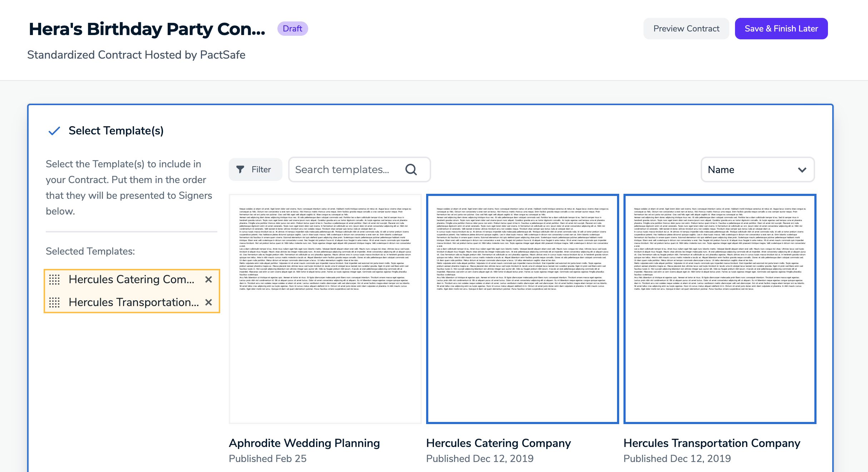The height and width of the screenshot is (472, 868).
Task: Expand the sort chevron arrow
Action: coord(802,170)
